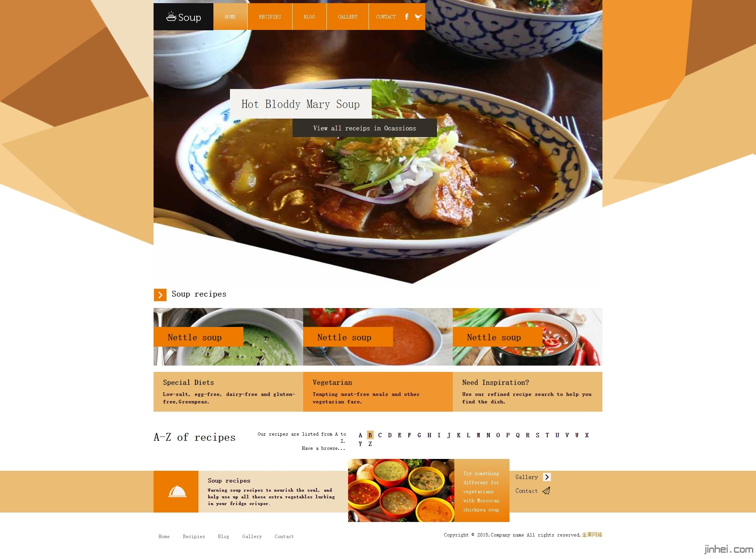756x559 pixels.
Task: Click CONTACT menu item in navigation bar
Action: click(x=386, y=16)
